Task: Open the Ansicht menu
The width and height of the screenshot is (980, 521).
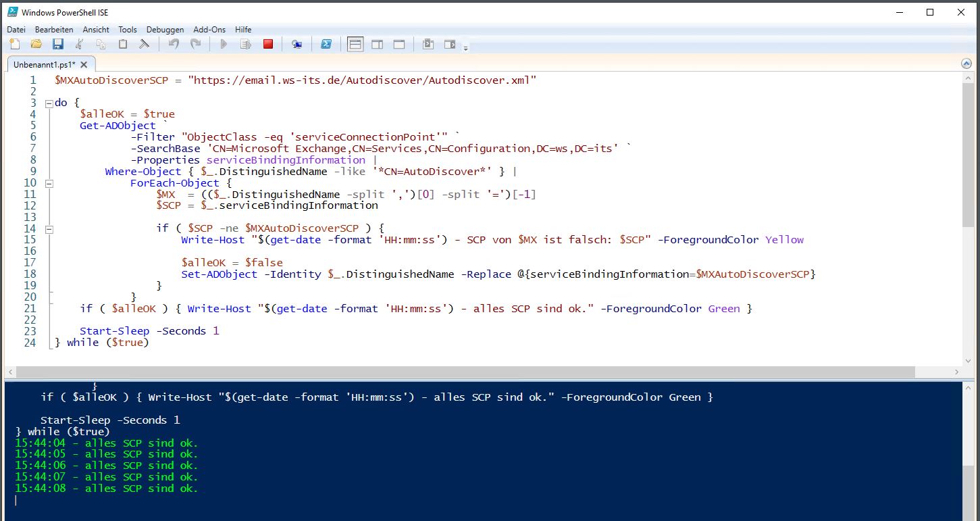Action: tap(96, 30)
